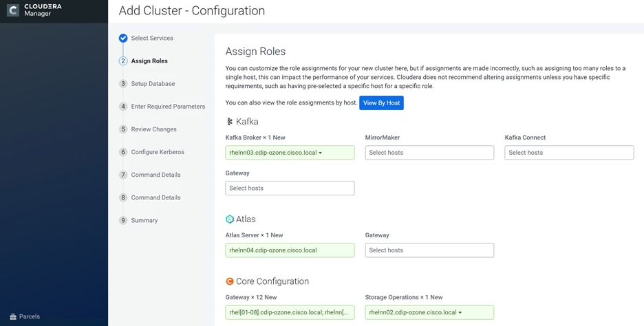The width and height of the screenshot is (644, 326).
Task: Click the Kafka Gateway Select hosts field
Action: [290, 188]
